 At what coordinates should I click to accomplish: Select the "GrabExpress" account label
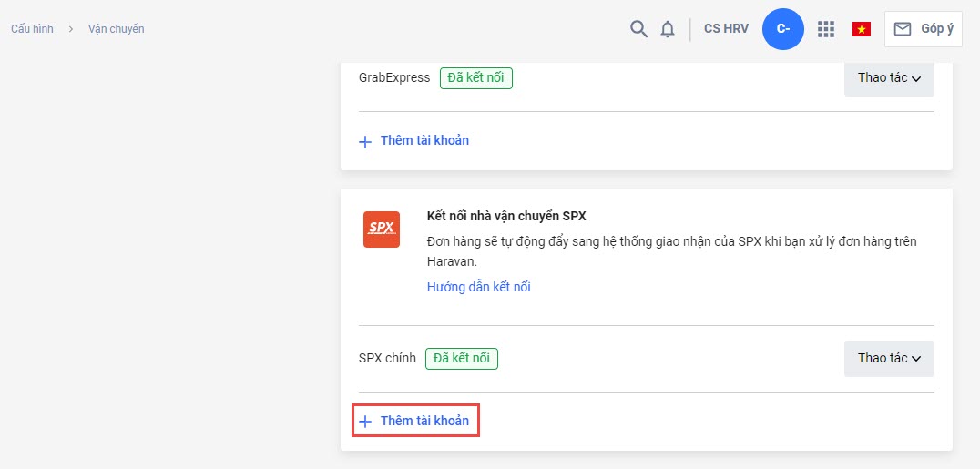point(394,78)
